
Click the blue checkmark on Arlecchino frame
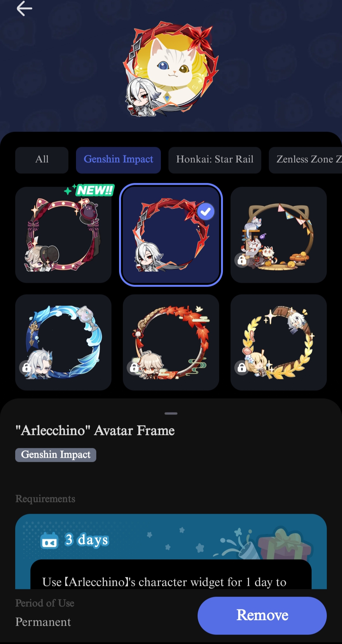click(206, 212)
